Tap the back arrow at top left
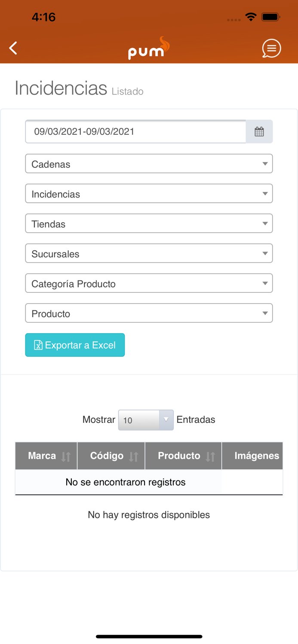The height and width of the screenshot is (644, 298). tap(13, 48)
